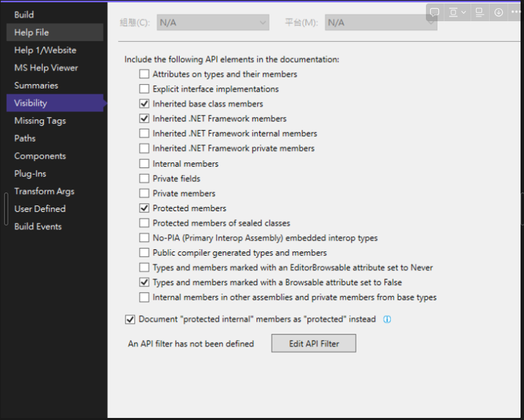Open the Transform Args page
Image resolution: width=524 pixels, height=420 pixels.
55,191
